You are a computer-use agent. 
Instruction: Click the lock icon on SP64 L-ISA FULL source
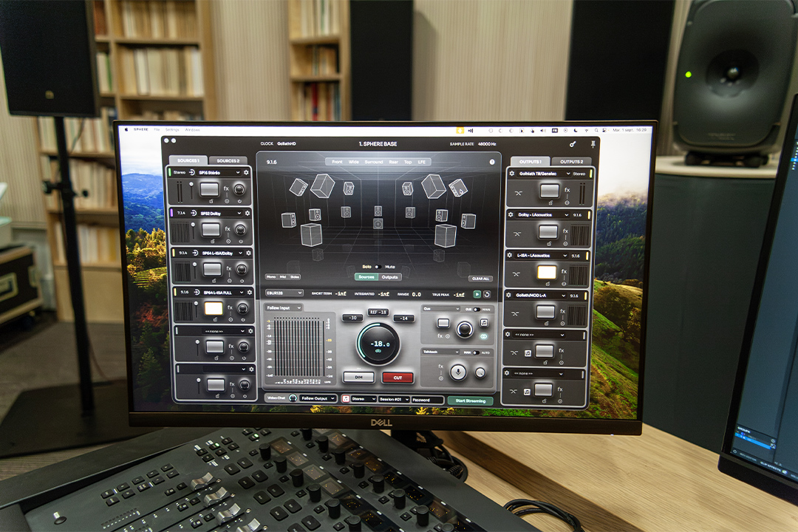point(215,320)
